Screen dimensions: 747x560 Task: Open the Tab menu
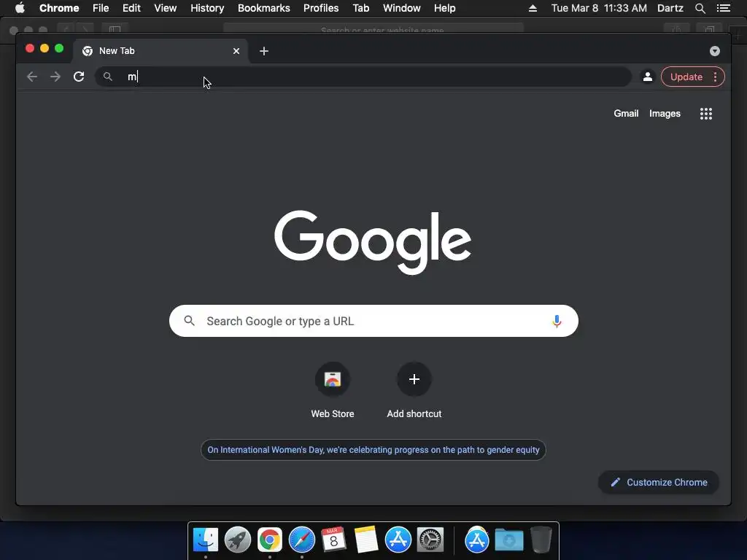pos(360,8)
